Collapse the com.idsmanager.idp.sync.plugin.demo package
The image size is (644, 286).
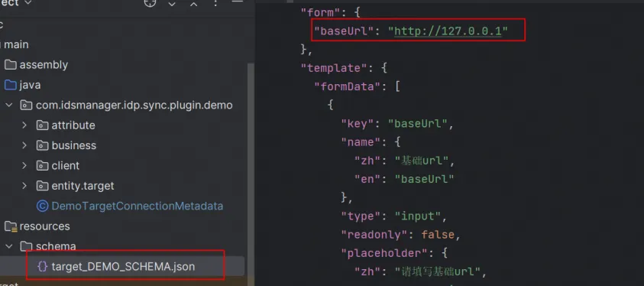pyautogui.click(x=8, y=106)
